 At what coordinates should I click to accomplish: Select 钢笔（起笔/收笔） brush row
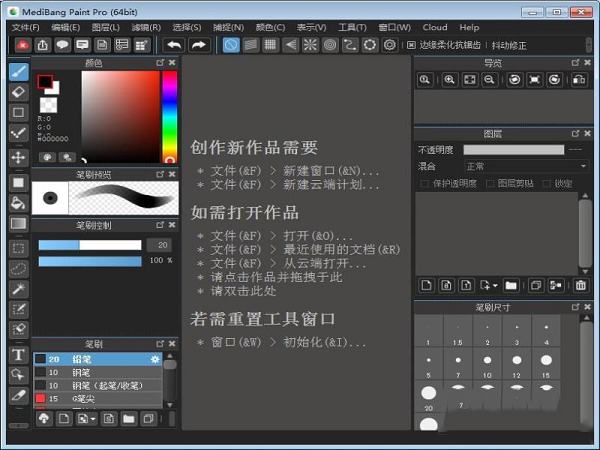[98, 386]
